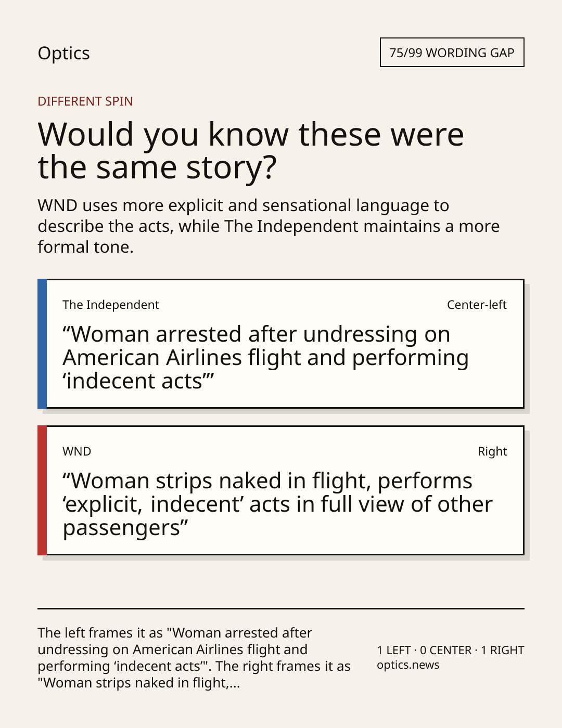
Task: Open The Independent headline card
Action: [281, 344]
